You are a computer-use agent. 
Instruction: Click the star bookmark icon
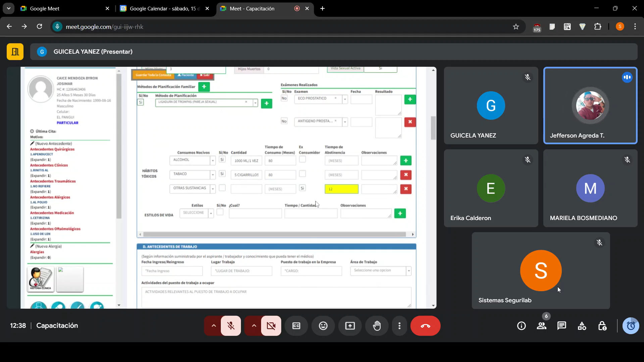click(x=516, y=27)
